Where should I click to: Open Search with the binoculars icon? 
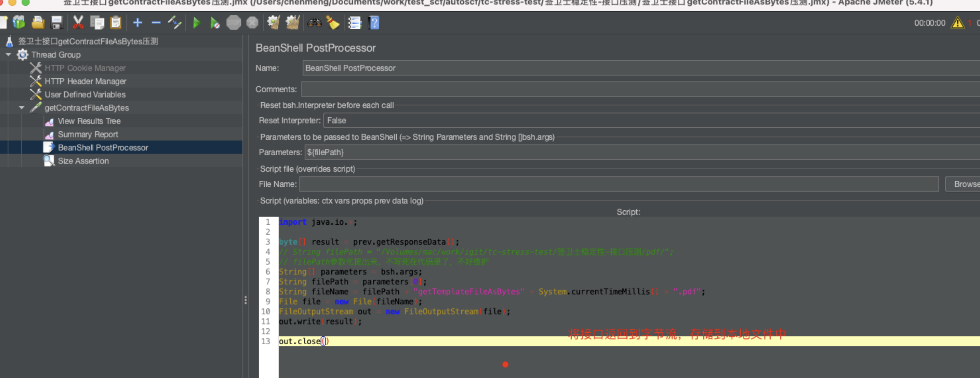coord(314,23)
